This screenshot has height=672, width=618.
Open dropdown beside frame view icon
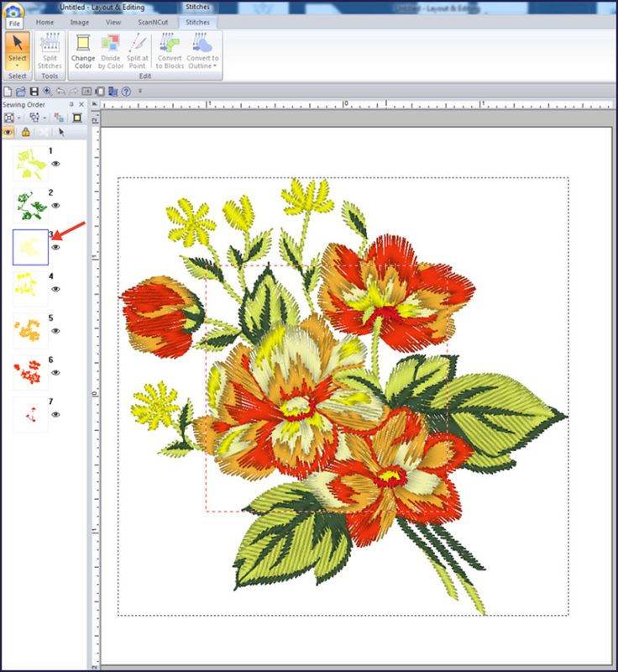(18, 118)
